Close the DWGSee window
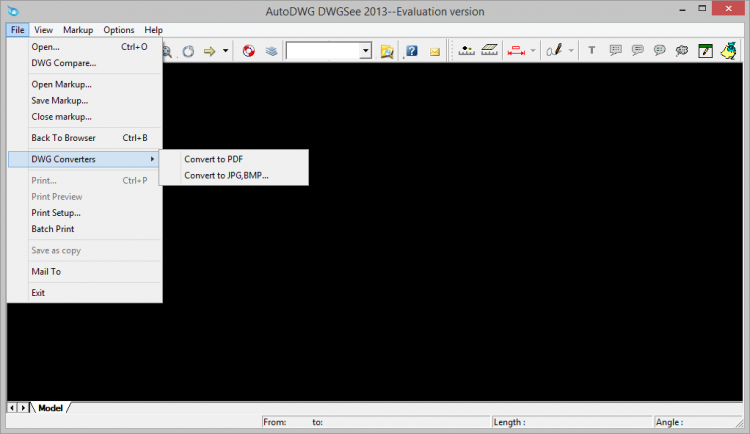The height and width of the screenshot is (434, 750). (728, 9)
